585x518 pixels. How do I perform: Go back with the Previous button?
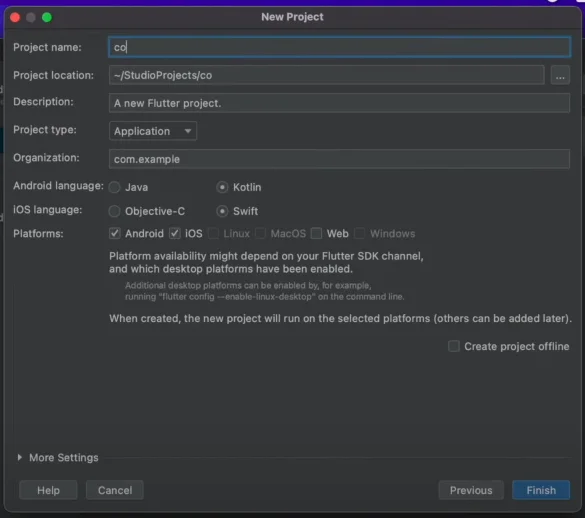pos(471,490)
